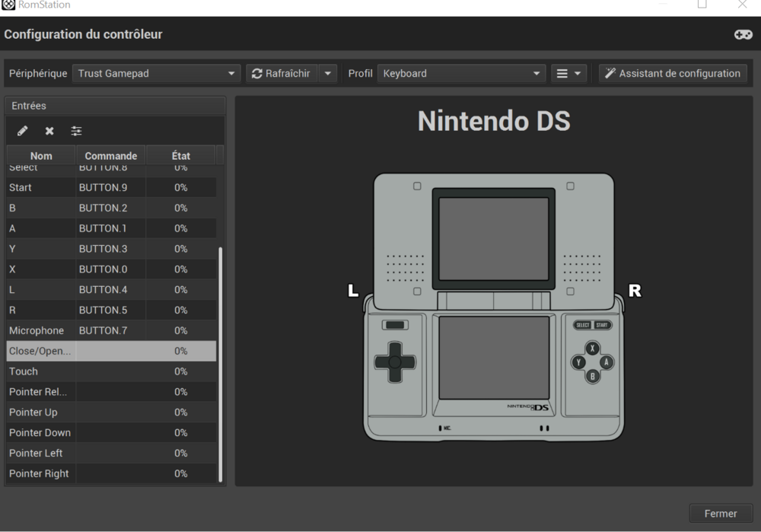Open the Périphérique Trust Gamepad dropdown
This screenshot has width=761, height=532.
[157, 74]
